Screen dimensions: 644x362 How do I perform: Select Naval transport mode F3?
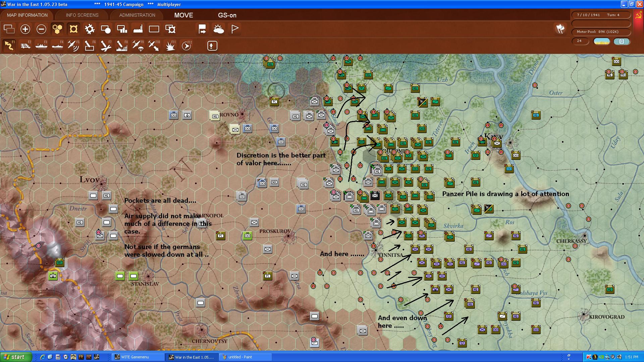tap(41, 46)
